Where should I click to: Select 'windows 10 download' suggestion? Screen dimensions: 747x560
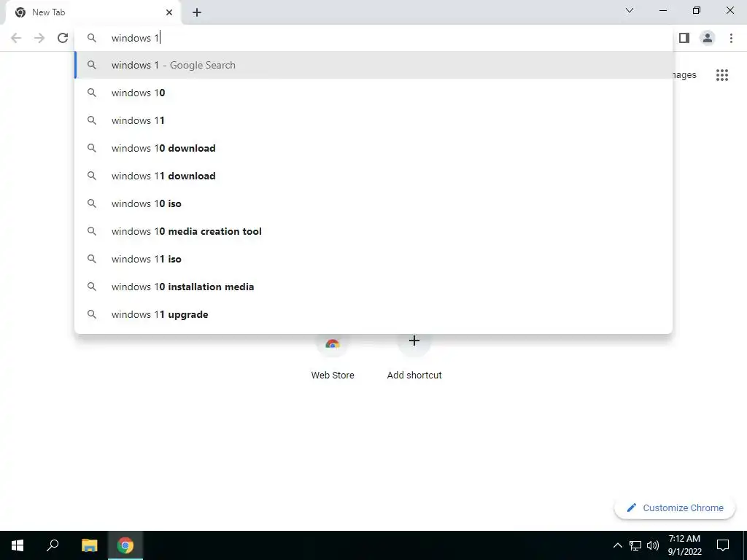(373, 148)
